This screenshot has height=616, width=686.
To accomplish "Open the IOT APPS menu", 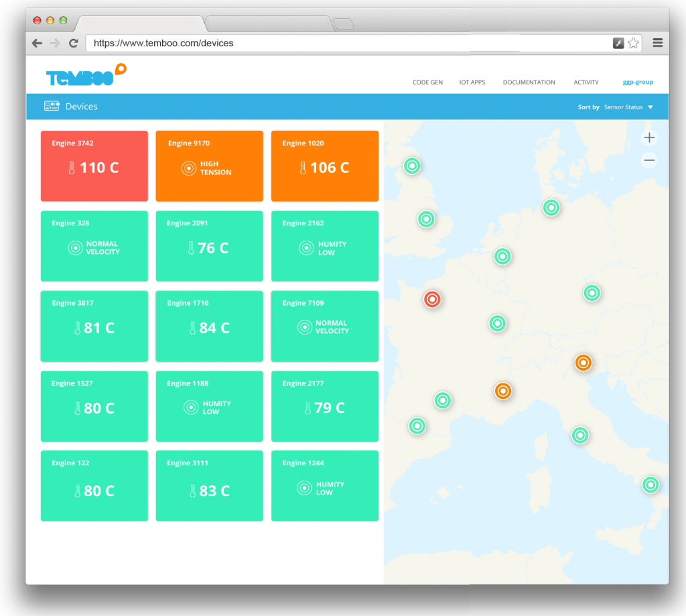I will click(472, 82).
